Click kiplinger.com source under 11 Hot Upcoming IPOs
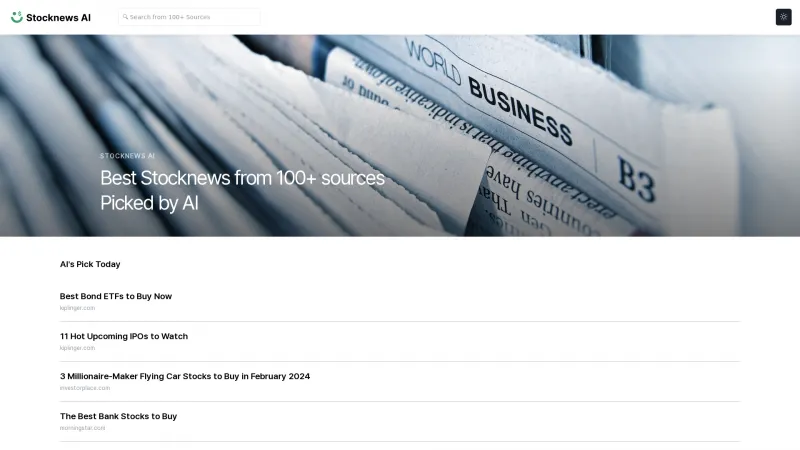 77,348
